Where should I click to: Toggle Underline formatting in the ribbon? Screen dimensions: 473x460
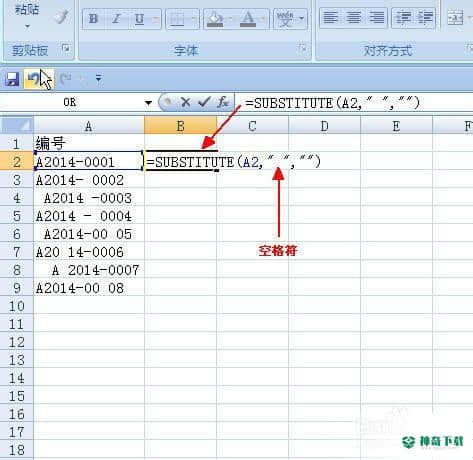coord(139,19)
